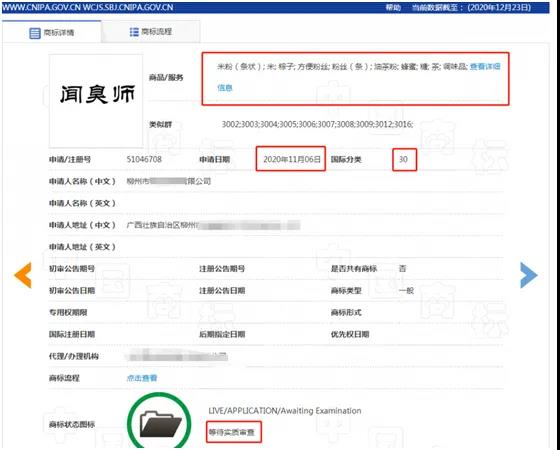Click the LIVE/APPLICATION/Awaiting Examination text
The image size is (560, 450).
(x=285, y=411)
